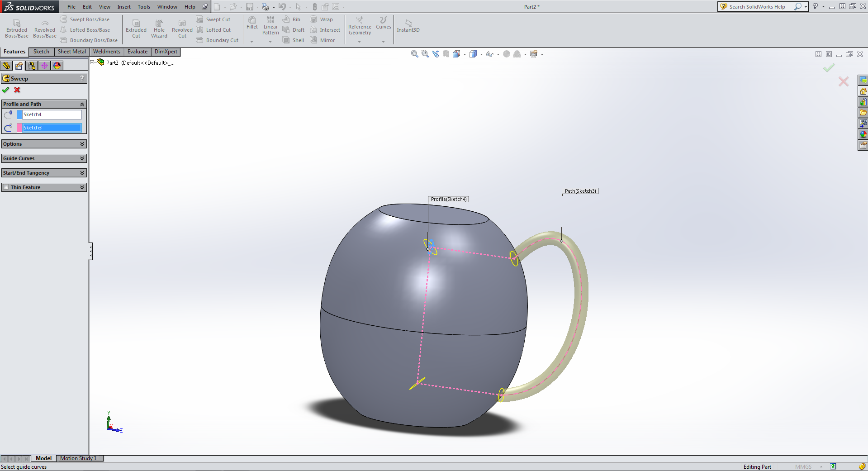This screenshot has height=471, width=868.
Task: Select the Swept Cut tool
Action: click(213, 19)
